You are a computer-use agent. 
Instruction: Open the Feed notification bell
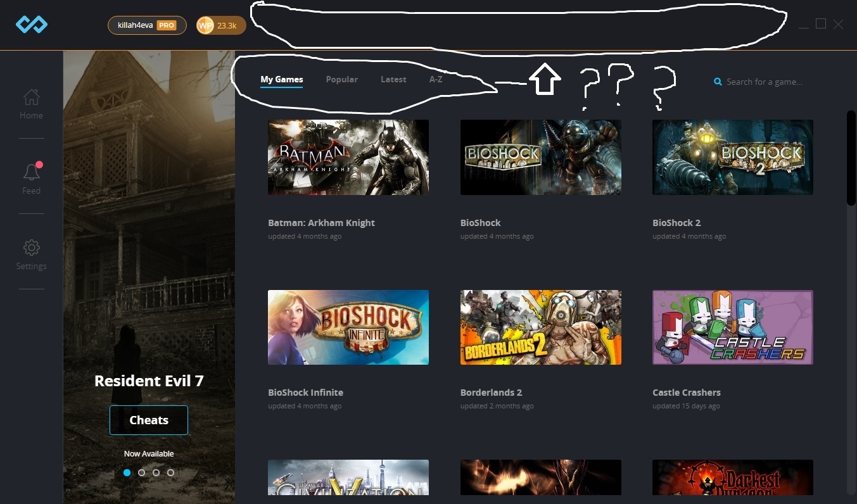pyautogui.click(x=31, y=172)
